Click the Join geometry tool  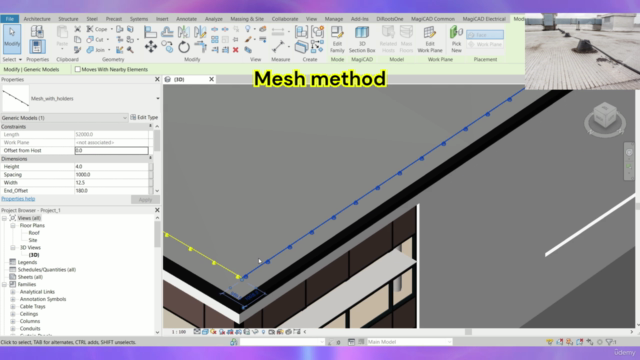(96, 50)
